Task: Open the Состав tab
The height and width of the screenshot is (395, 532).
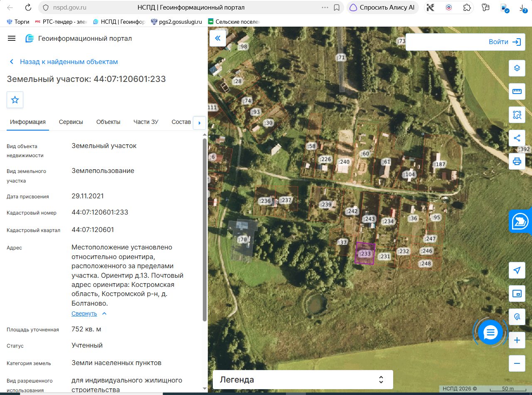Action: [x=181, y=122]
